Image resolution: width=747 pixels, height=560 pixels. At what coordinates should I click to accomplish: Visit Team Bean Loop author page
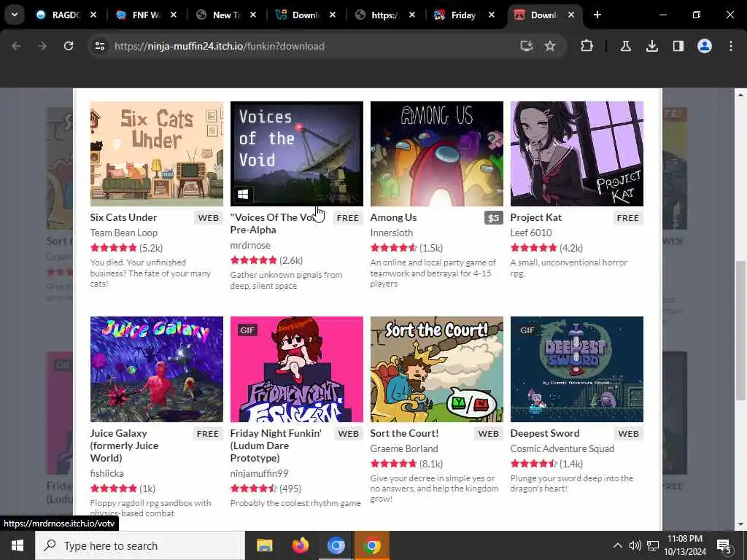(x=124, y=233)
